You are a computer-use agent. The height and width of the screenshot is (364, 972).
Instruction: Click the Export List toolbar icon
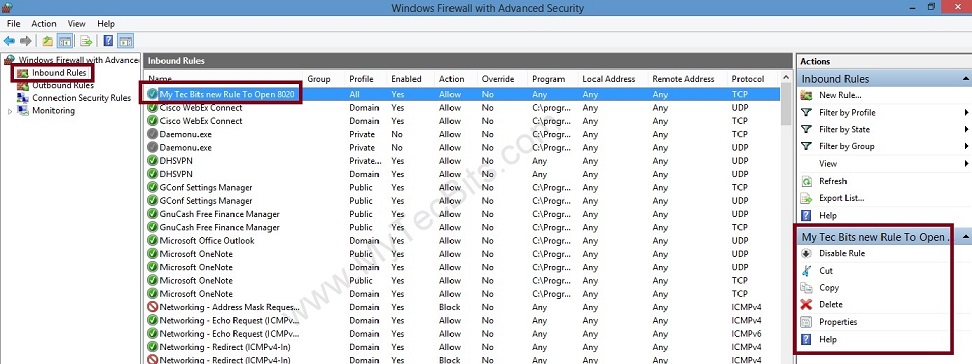(x=86, y=41)
